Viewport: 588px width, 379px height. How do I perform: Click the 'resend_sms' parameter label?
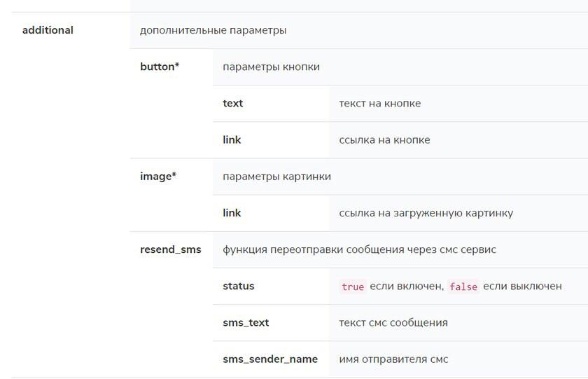point(171,249)
